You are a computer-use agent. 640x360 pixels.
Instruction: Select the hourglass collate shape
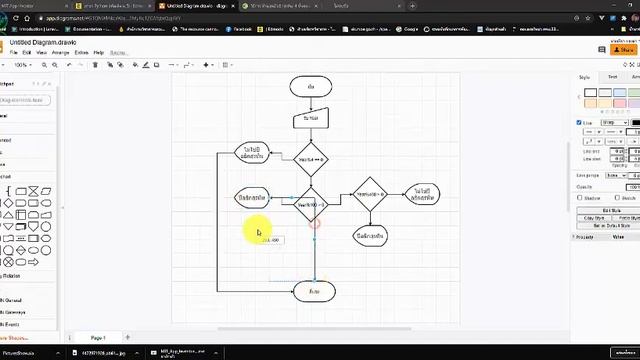[33, 191]
